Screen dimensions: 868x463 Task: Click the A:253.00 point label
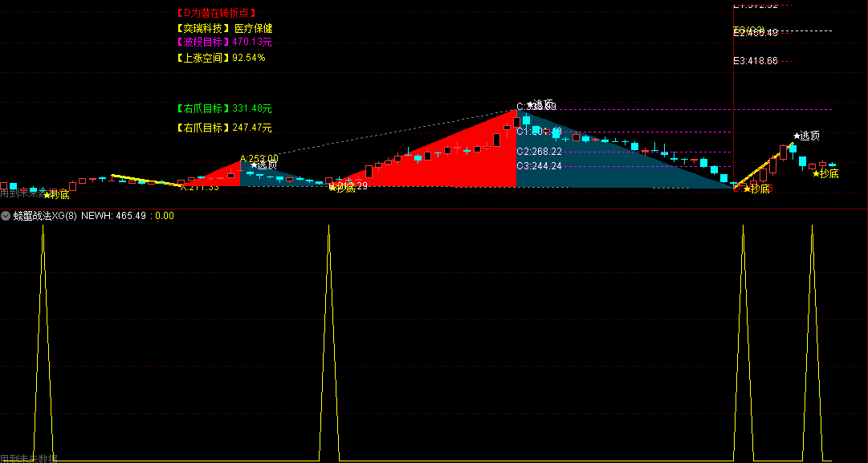point(259,158)
